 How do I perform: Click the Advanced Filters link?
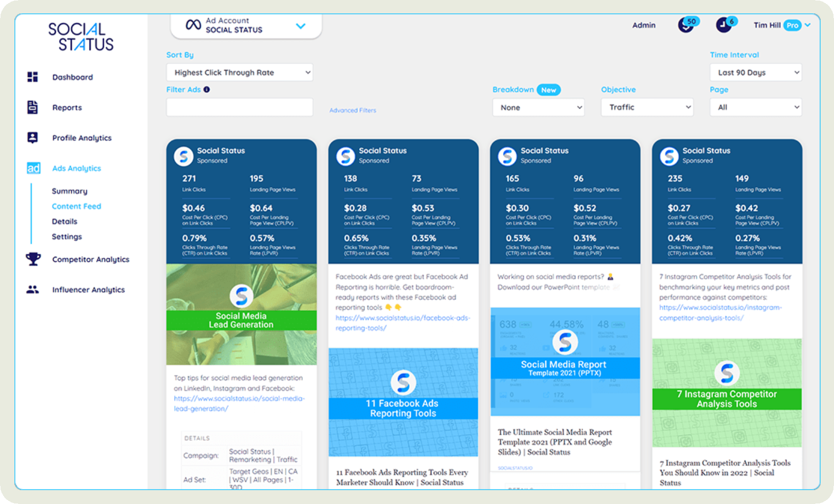pyautogui.click(x=352, y=111)
